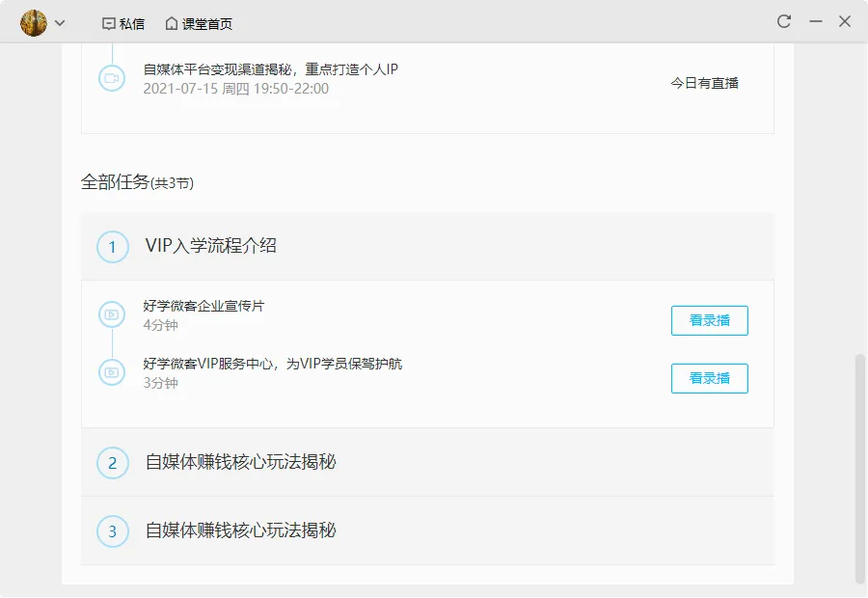Open lesson 好学微客VIP服务中心，为VIP学员保驾护航
Viewport: 868px width, 598px height.
[x=273, y=364]
